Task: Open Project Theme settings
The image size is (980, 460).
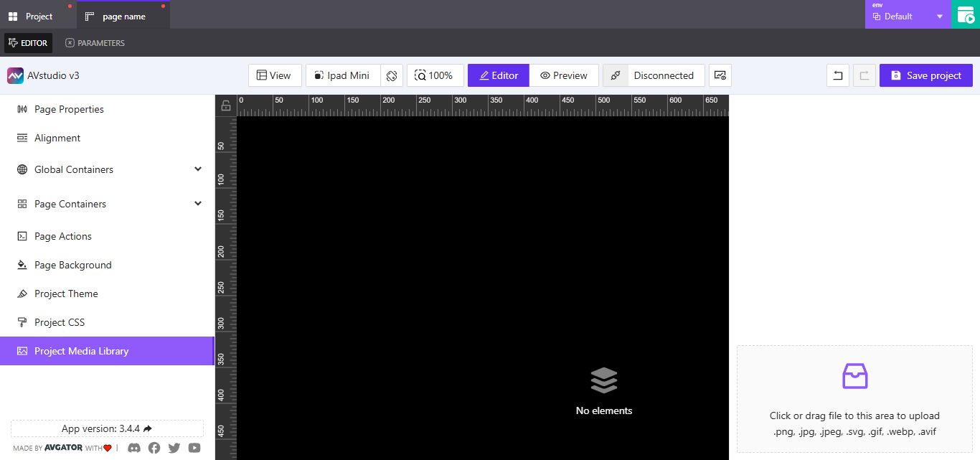Action: (x=67, y=294)
